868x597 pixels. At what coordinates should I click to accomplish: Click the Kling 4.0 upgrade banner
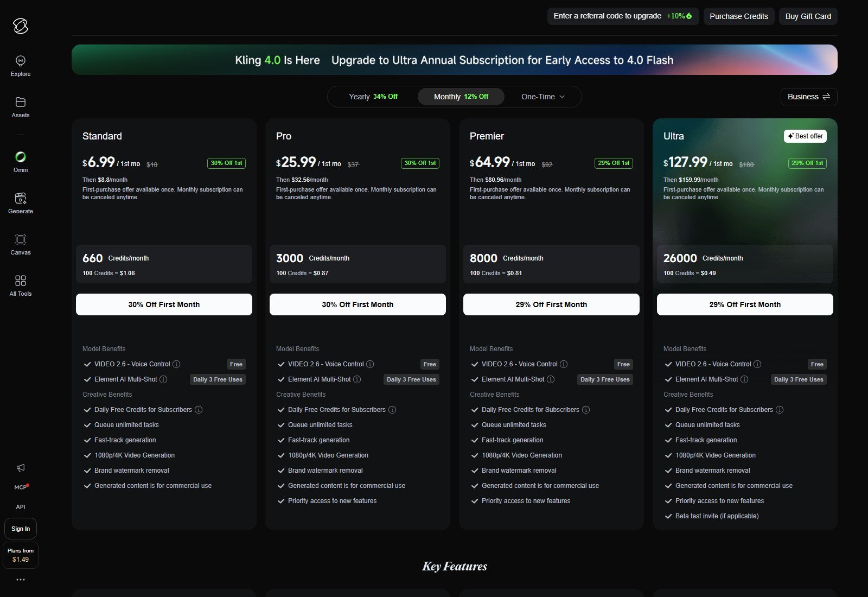(x=455, y=60)
